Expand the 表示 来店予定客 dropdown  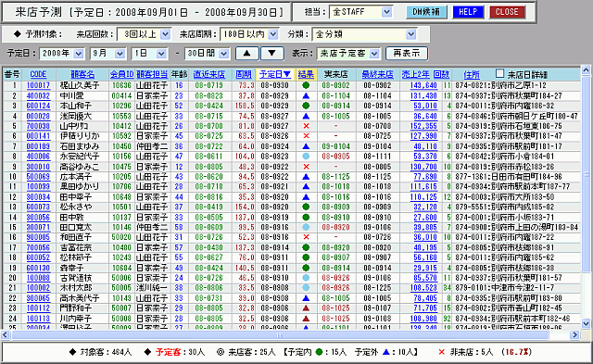click(374, 54)
